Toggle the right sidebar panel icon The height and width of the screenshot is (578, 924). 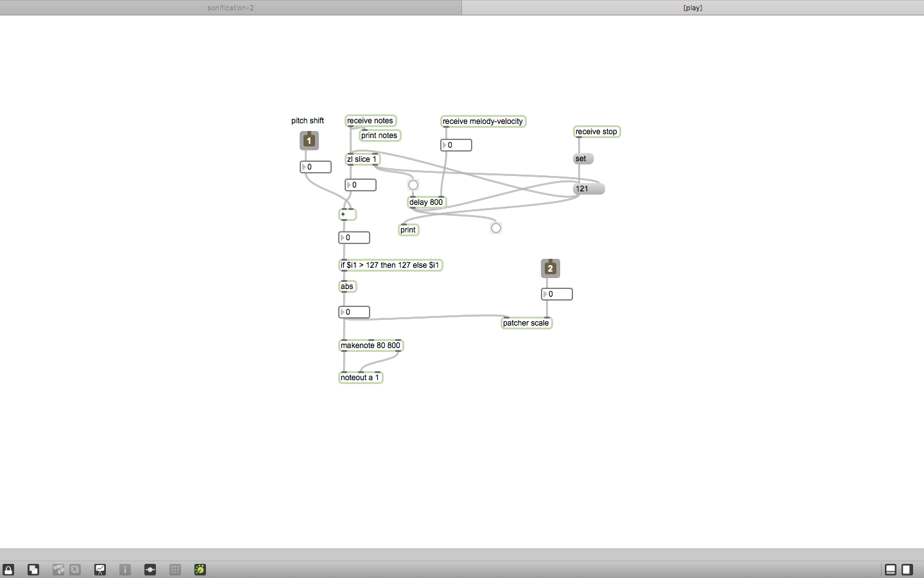pos(907,570)
